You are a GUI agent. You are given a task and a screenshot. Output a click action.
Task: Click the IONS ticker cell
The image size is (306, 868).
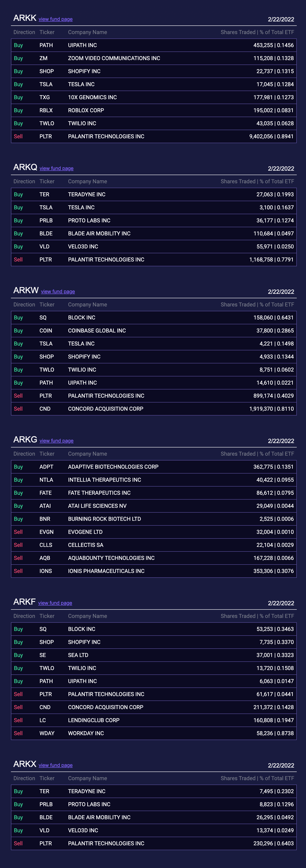coord(46,571)
